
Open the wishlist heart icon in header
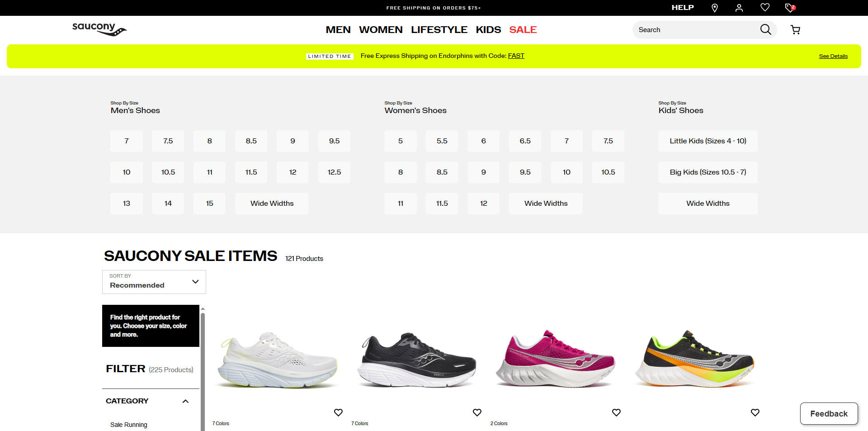coord(765,8)
